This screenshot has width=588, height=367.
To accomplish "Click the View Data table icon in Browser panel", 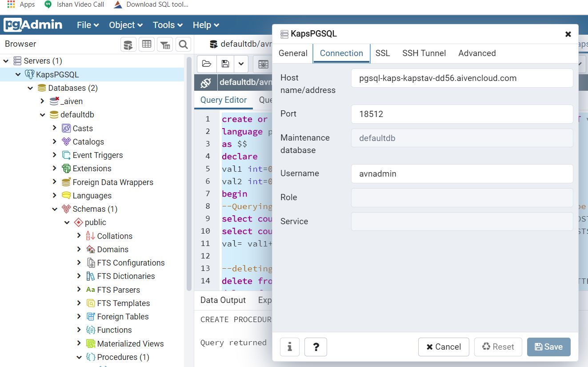I will 147,44.
